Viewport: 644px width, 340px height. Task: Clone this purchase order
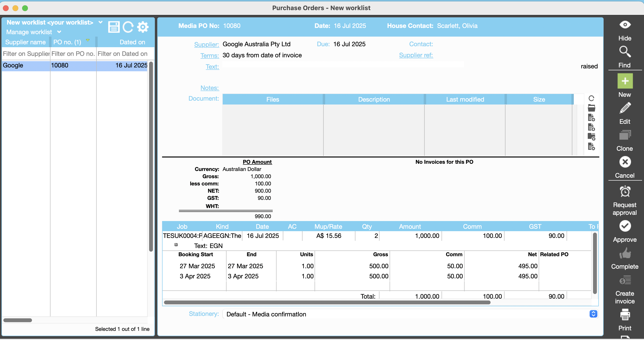pyautogui.click(x=625, y=135)
